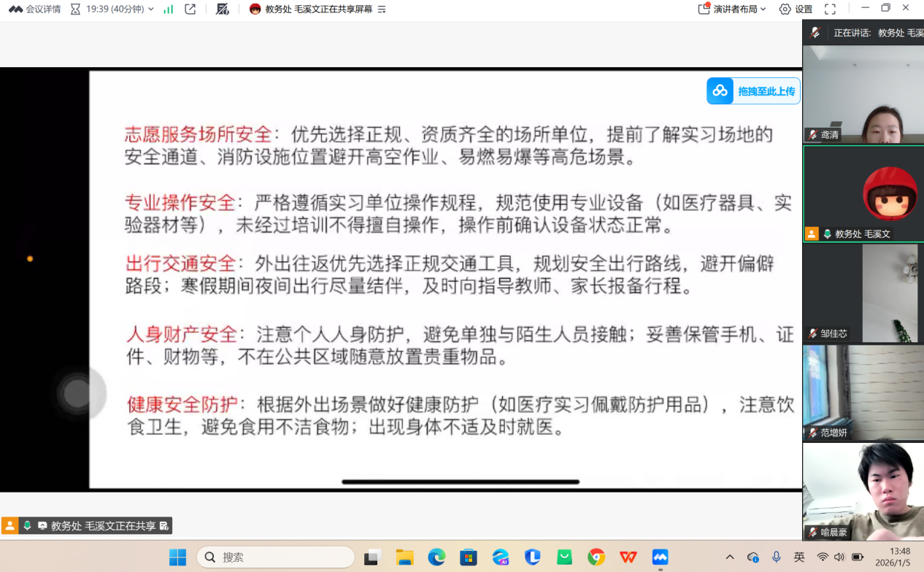Show hidden system tray icons
Viewport: 924px width, 572px height.
pos(730,557)
